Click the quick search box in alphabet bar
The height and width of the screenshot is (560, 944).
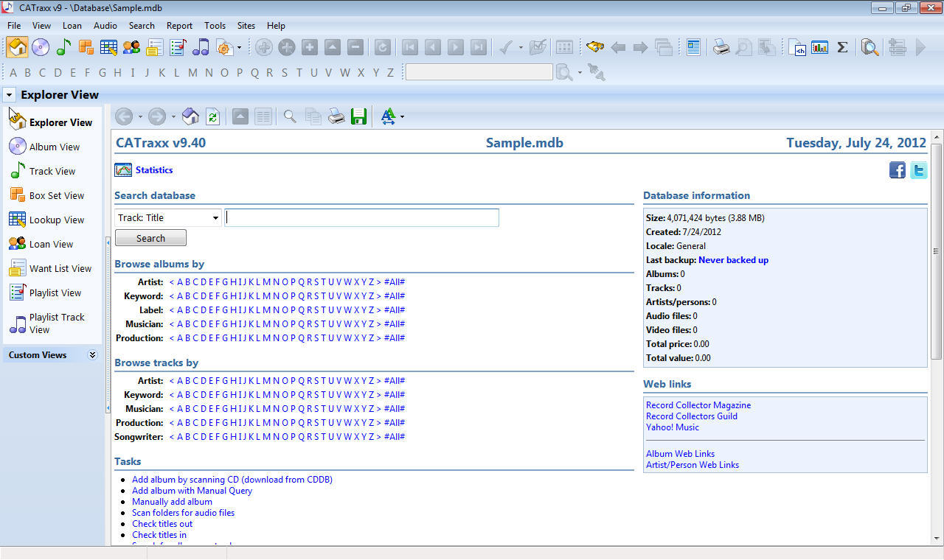coord(479,72)
